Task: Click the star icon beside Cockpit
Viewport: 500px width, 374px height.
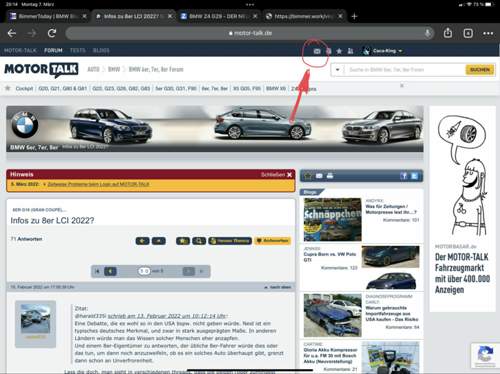Action: coord(8,88)
